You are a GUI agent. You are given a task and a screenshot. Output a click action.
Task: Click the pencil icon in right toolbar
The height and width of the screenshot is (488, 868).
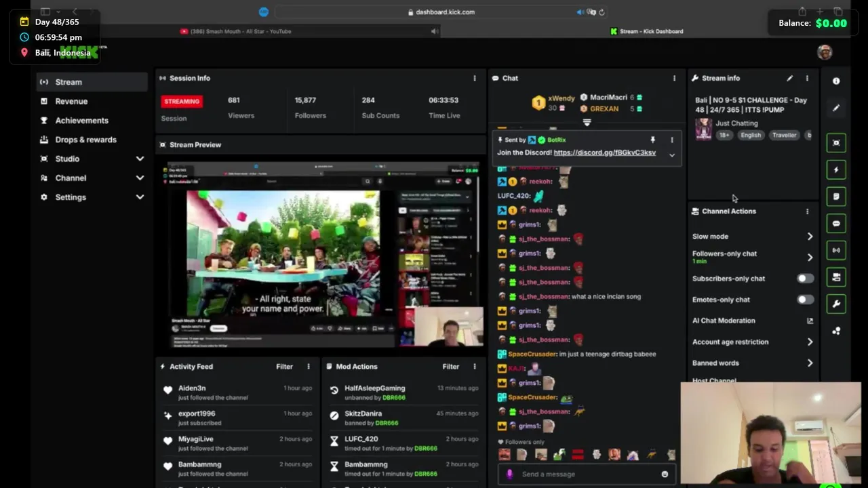click(836, 108)
